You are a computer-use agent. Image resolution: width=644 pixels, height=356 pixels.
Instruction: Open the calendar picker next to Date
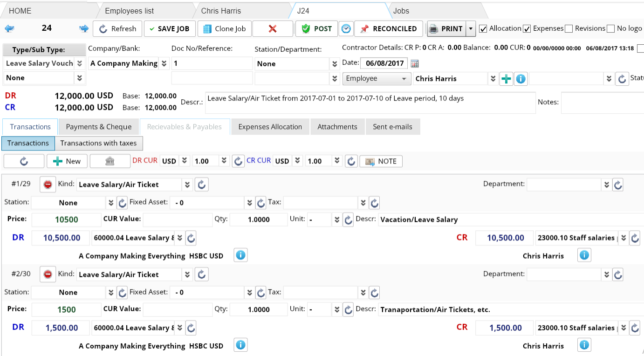(415, 64)
